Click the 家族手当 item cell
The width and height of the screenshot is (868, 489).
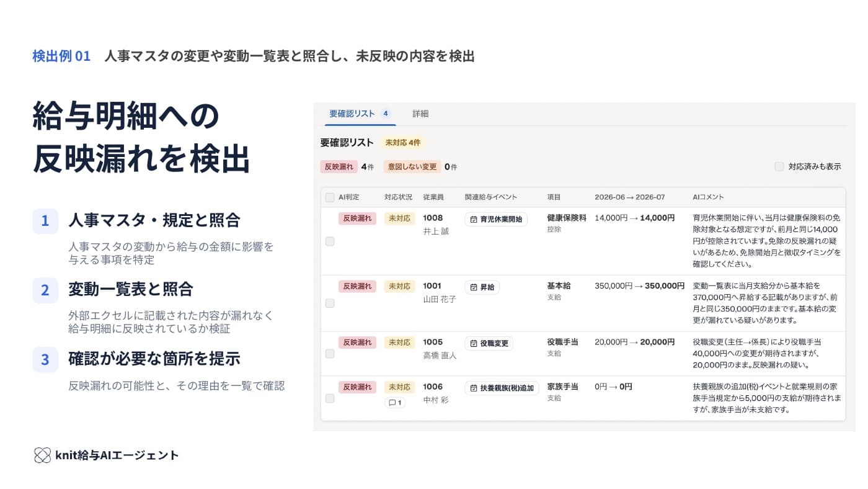point(562,387)
